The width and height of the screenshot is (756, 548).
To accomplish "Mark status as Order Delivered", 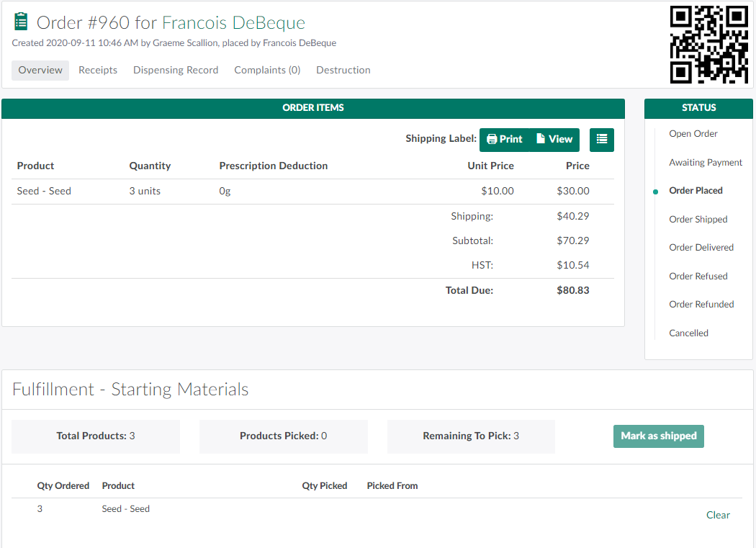I will coord(701,248).
